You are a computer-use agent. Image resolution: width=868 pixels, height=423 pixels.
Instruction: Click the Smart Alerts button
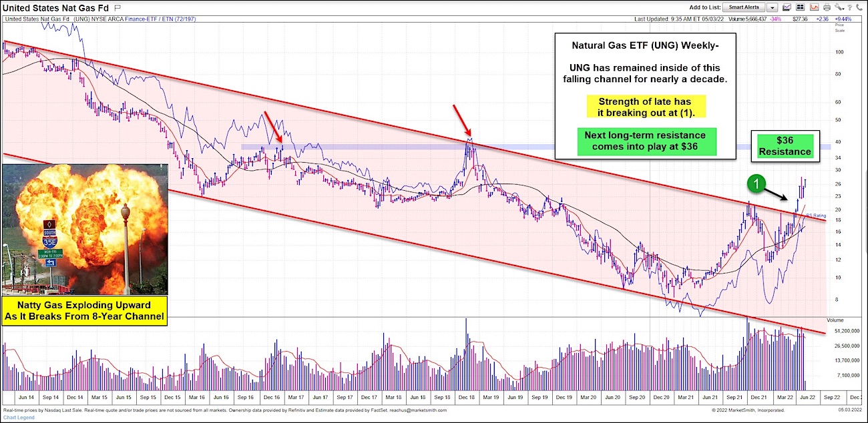click(x=743, y=7)
